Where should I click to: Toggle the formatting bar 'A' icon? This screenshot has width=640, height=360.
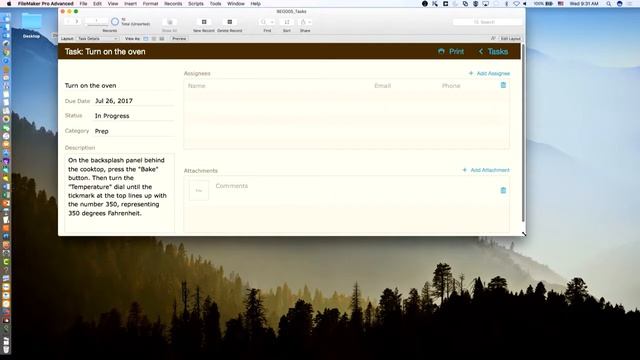[x=493, y=38]
